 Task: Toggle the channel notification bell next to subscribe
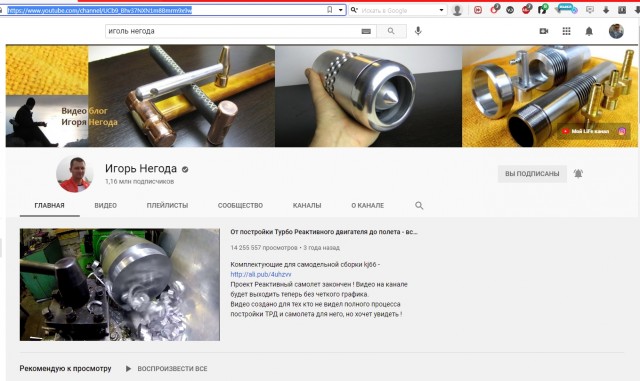click(578, 174)
